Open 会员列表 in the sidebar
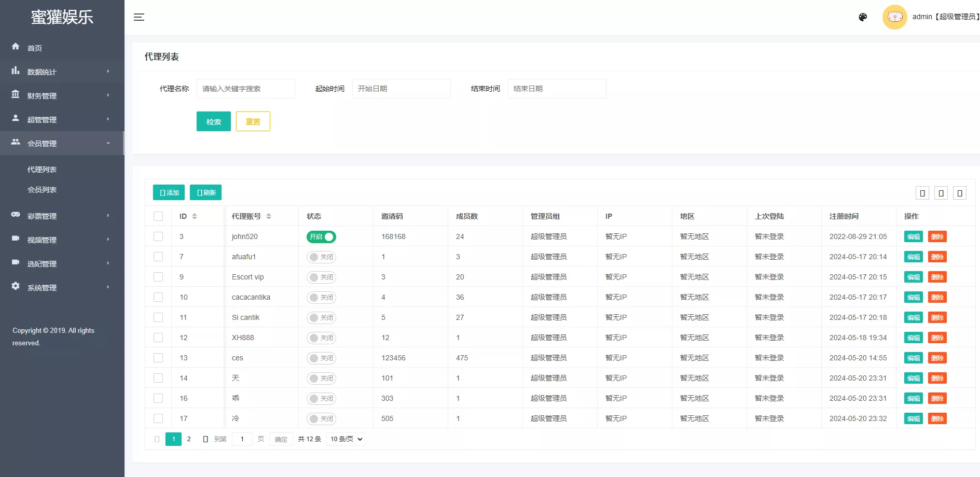Viewport: 980px width, 477px height. [42, 190]
